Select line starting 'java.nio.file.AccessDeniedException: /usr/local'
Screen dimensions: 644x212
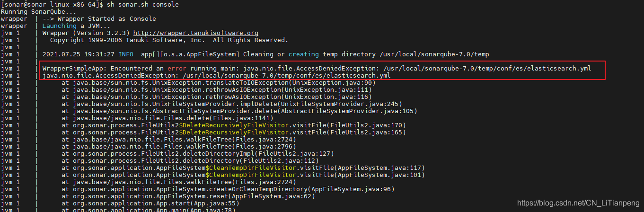[216, 76]
